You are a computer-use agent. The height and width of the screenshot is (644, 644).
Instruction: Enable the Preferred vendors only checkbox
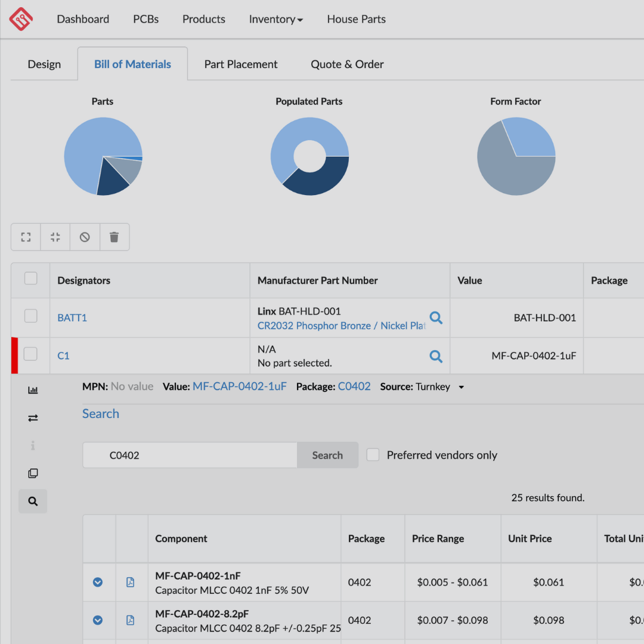point(373,455)
